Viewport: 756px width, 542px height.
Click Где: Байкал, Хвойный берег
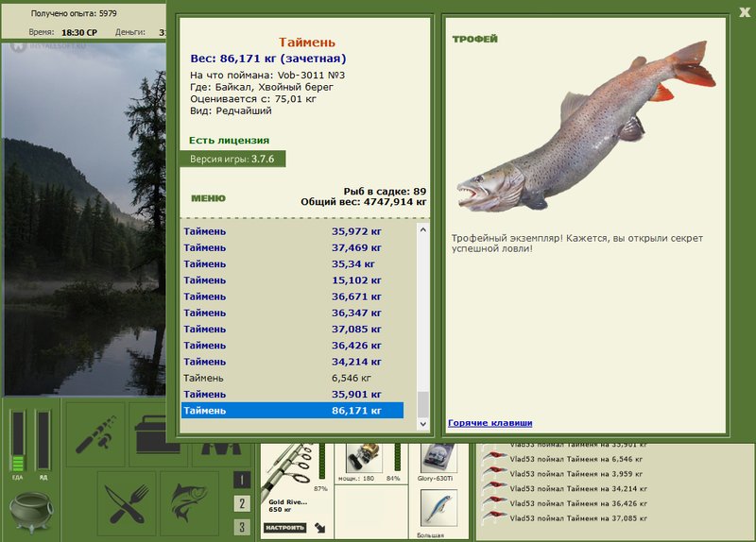[x=262, y=87]
